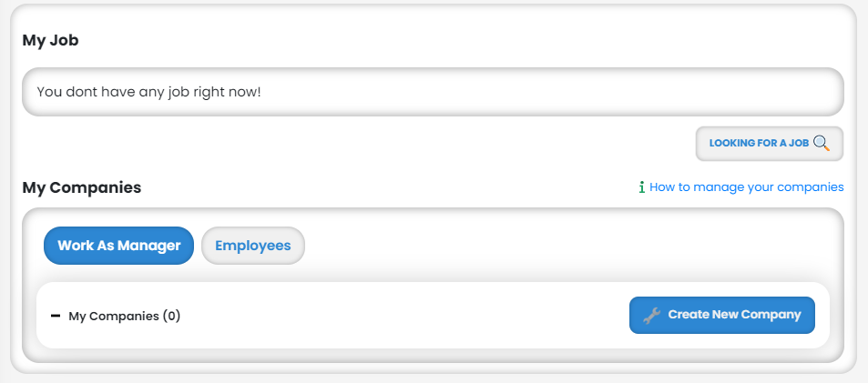Click the word 'Employees' on its tab
This screenshot has height=383, width=868.
point(252,246)
